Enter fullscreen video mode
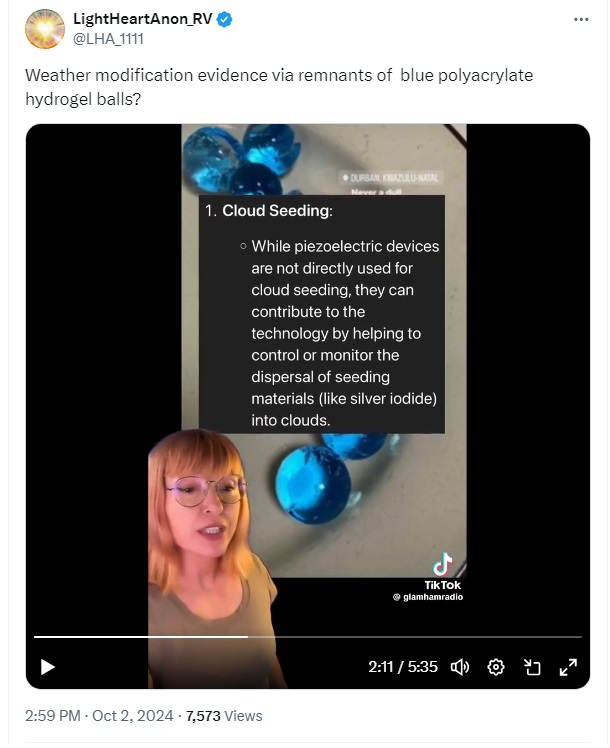The width and height of the screenshot is (610, 748). point(568,666)
